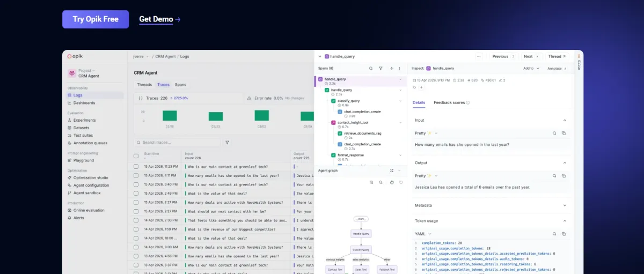Collapse the Input section
The width and height of the screenshot is (644, 274).
tap(565, 121)
